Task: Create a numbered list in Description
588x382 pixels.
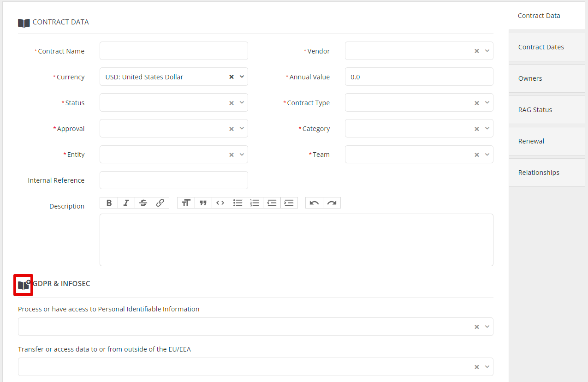Action: point(255,203)
